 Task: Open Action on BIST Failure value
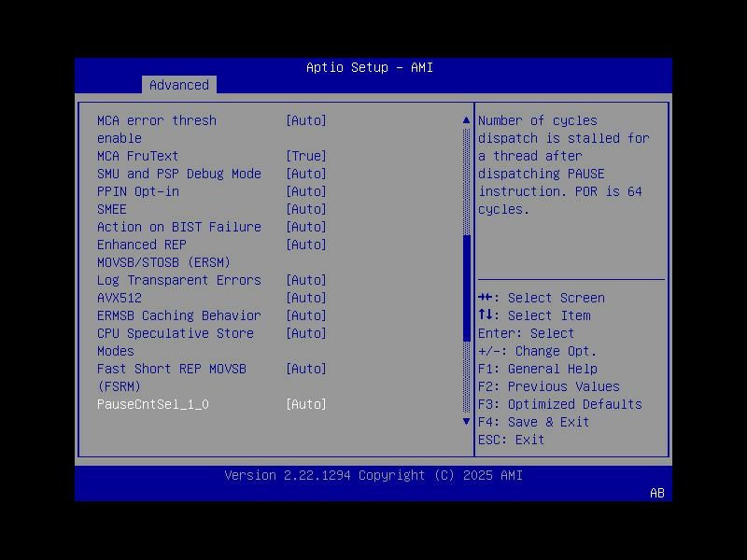pos(306,227)
